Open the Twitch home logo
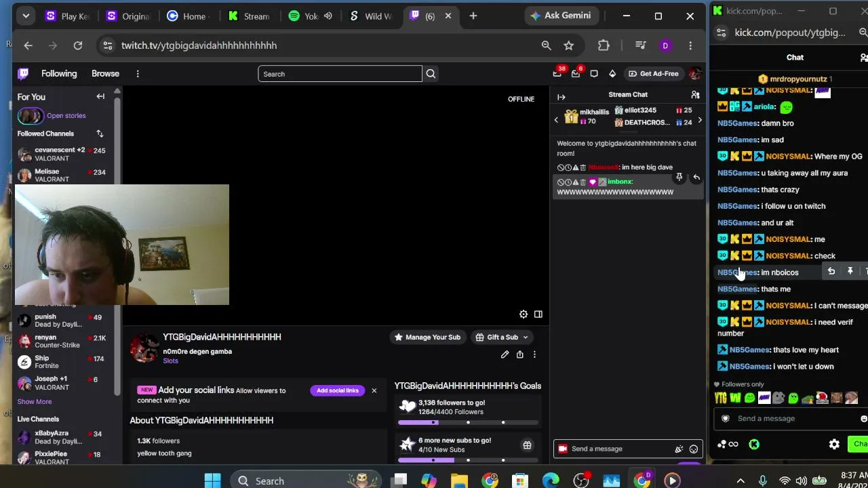Screen dimensions: 868x488 [23, 74]
